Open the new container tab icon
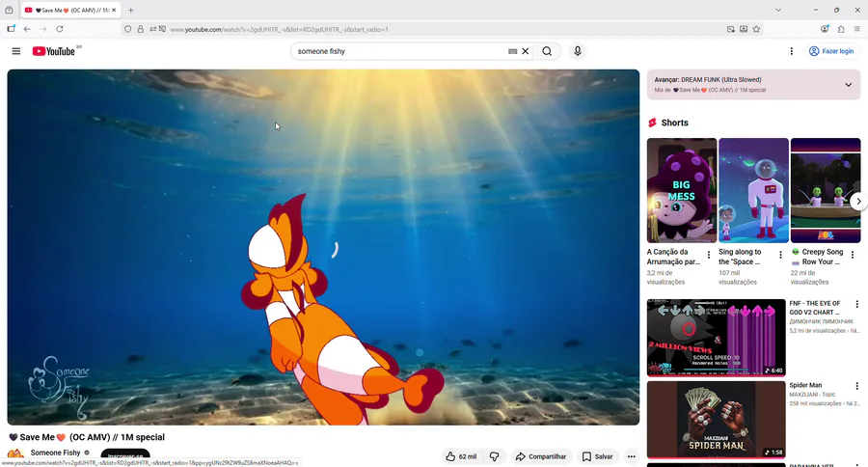The width and height of the screenshot is (868, 467). tap(11, 29)
